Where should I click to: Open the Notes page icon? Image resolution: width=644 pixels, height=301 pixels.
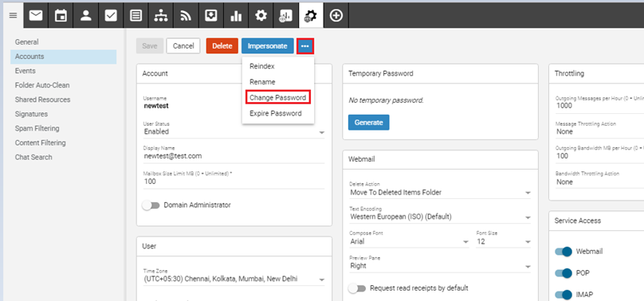pyautogui.click(x=136, y=16)
